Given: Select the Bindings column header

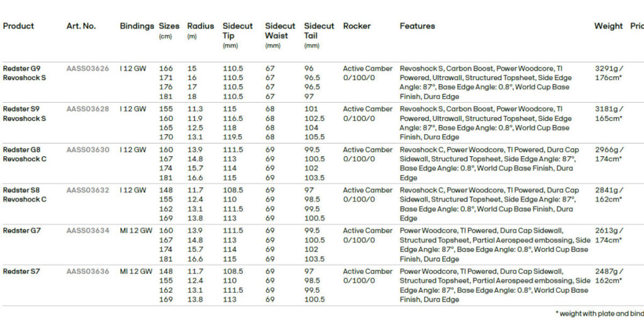Looking at the screenshot, I should [136, 26].
